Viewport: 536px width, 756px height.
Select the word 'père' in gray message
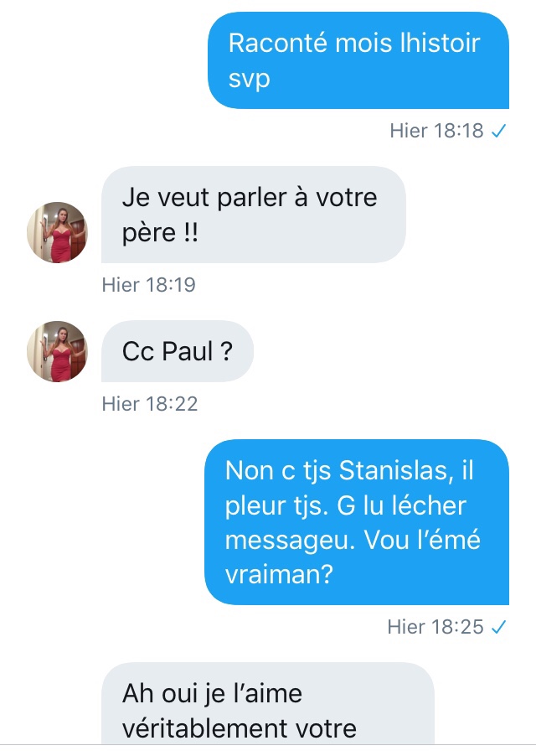coord(149,235)
